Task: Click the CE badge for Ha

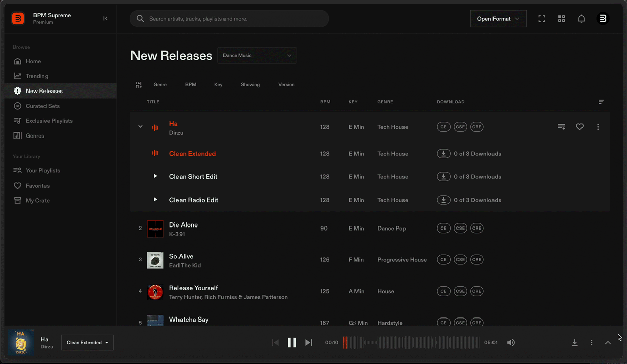Action: point(443,127)
